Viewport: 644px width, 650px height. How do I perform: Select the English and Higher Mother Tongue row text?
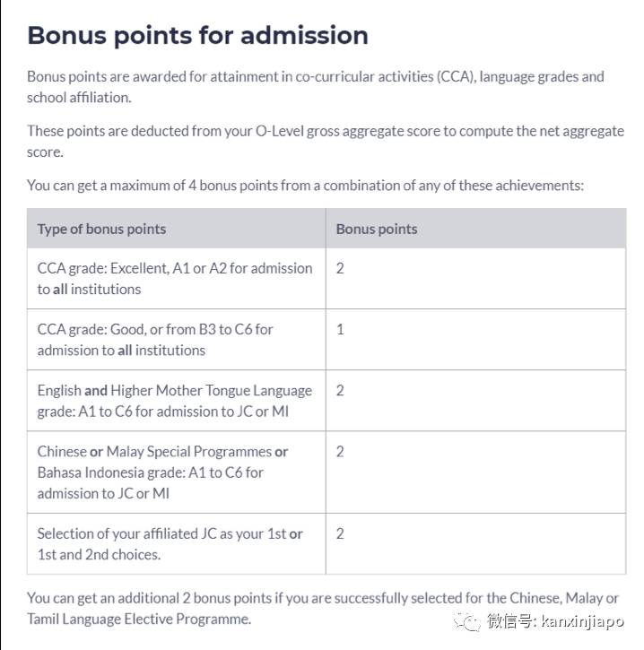(x=175, y=401)
